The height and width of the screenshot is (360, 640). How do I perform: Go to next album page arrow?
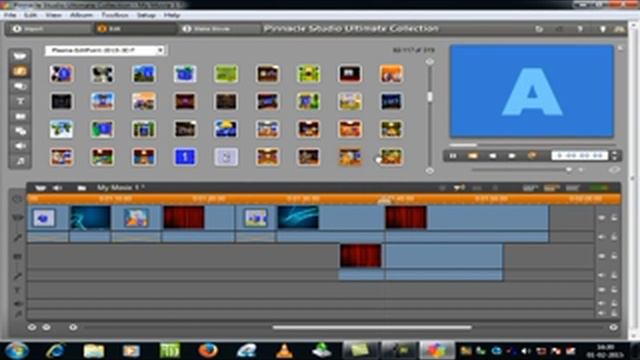click(x=429, y=171)
